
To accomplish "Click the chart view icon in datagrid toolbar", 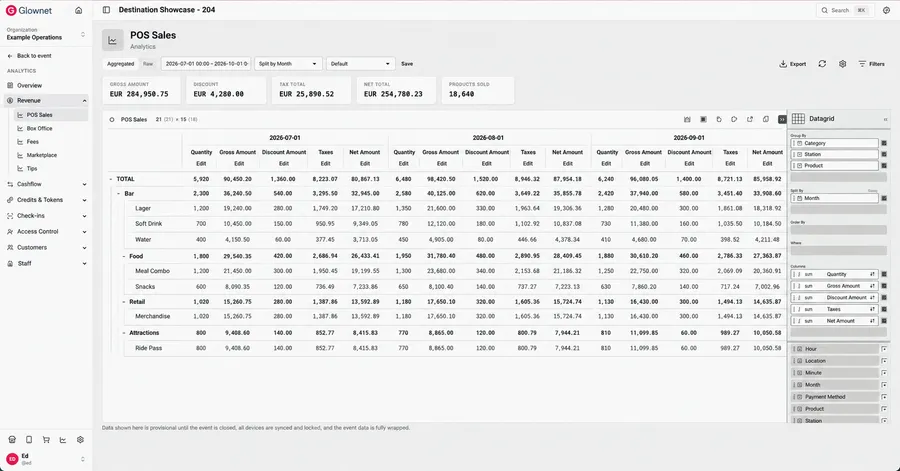I will [687, 119].
